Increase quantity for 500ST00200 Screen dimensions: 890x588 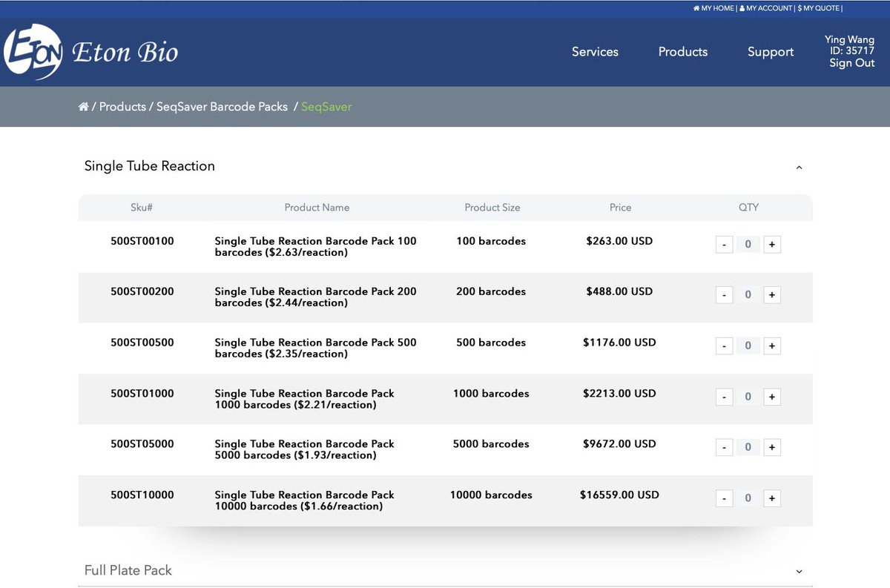[x=771, y=295]
